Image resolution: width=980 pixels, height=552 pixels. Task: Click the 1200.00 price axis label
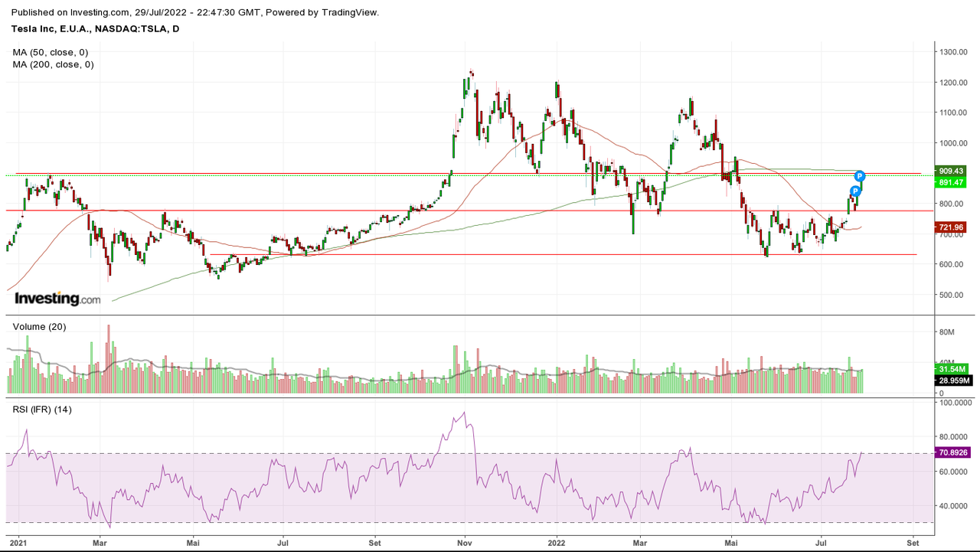click(954, 83)
